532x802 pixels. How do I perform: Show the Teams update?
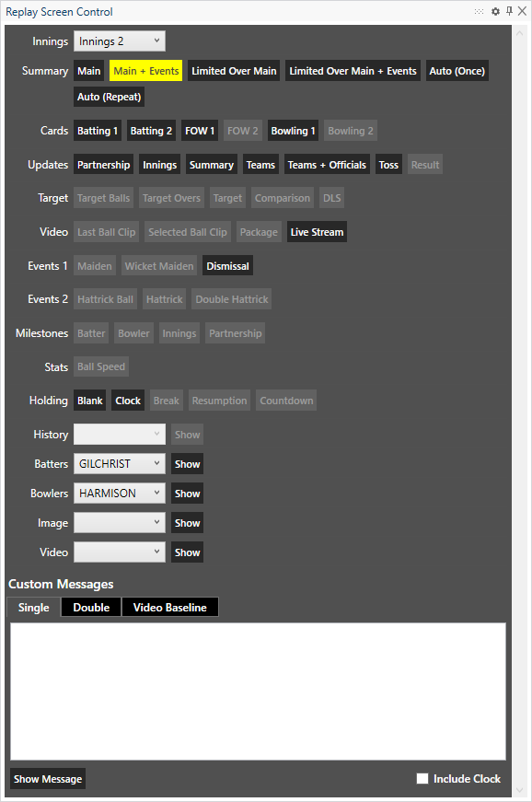(260, 165)
